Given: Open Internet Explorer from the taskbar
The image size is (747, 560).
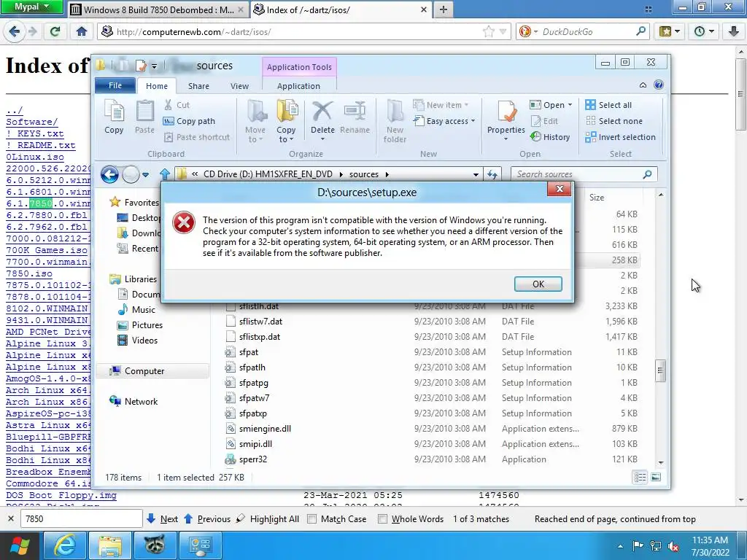Looking at the screenshot, I should point(65,545).
